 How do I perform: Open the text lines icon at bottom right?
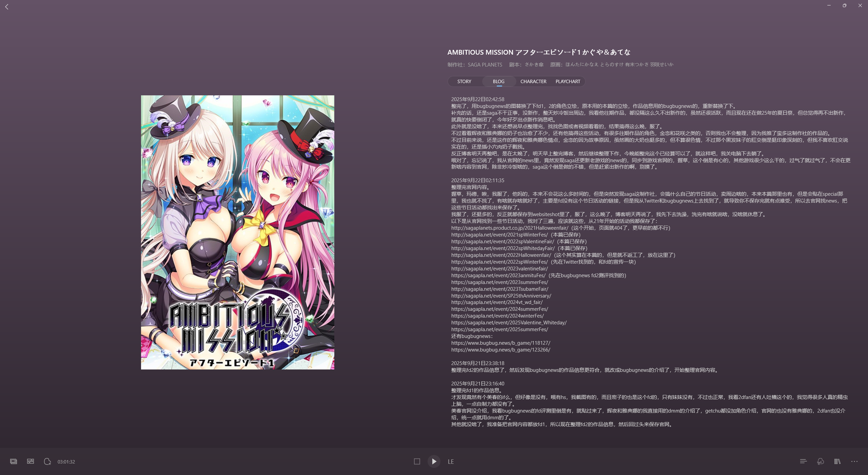803,461
